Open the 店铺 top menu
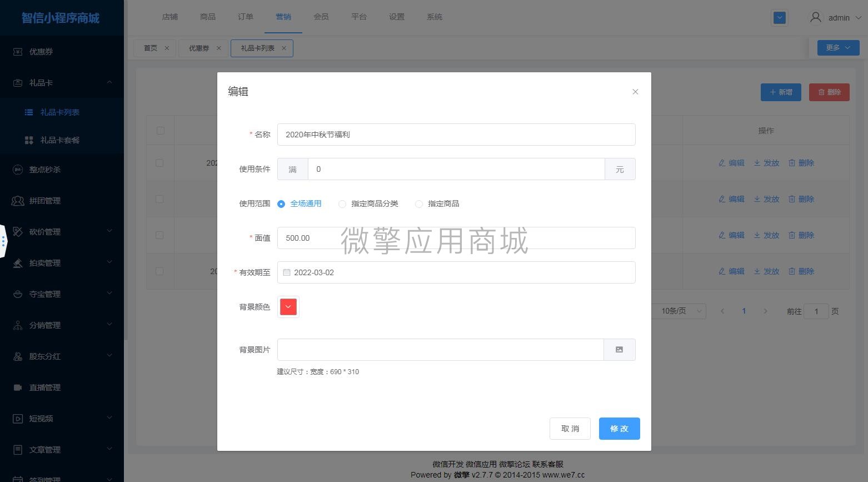This screenshot has width=868, height=482. [170, 17]
